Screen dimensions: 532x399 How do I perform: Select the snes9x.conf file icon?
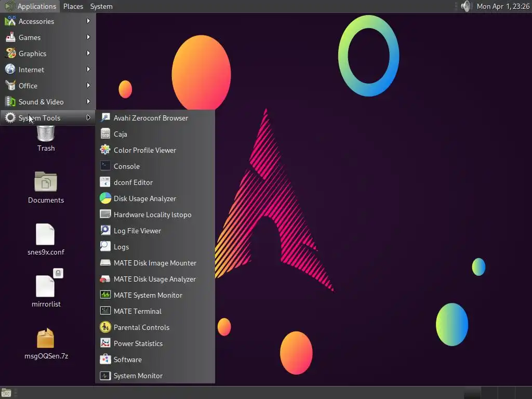[x=45, y=234]
